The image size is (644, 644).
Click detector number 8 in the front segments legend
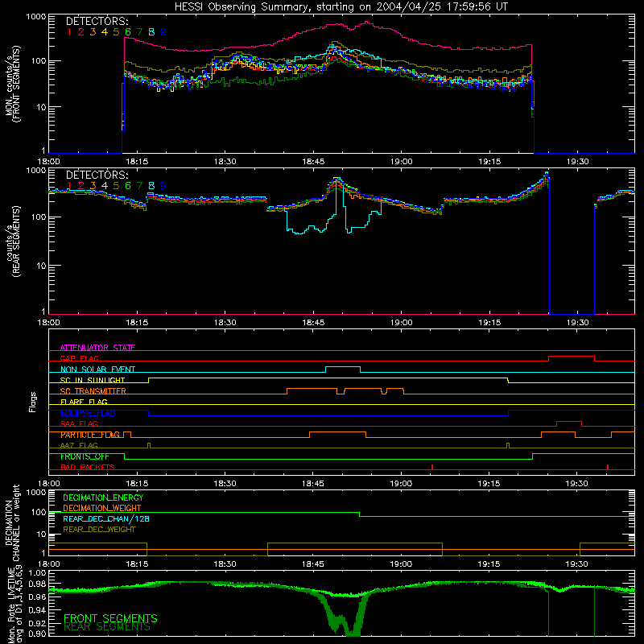coord(151,32)
